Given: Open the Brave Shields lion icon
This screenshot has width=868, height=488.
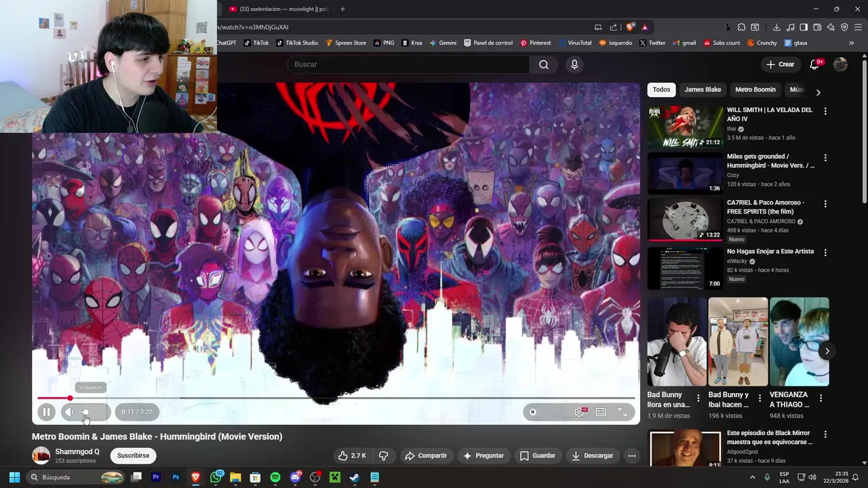Looking at the screenshot, I should point(631,27).
